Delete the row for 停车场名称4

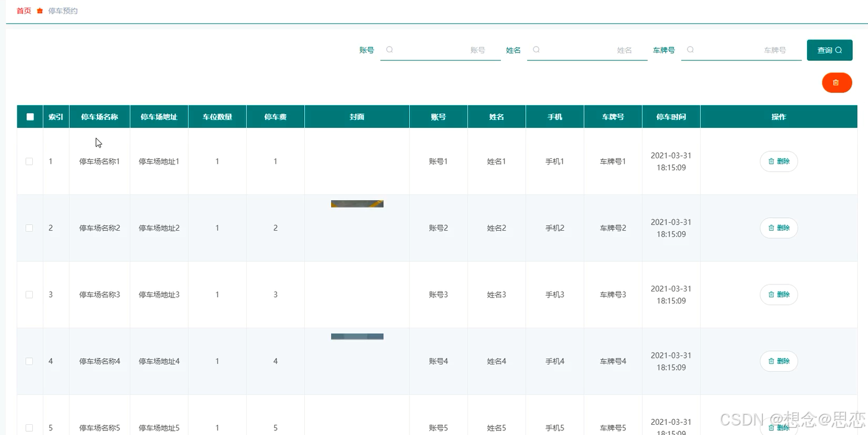tap(778, 361)
